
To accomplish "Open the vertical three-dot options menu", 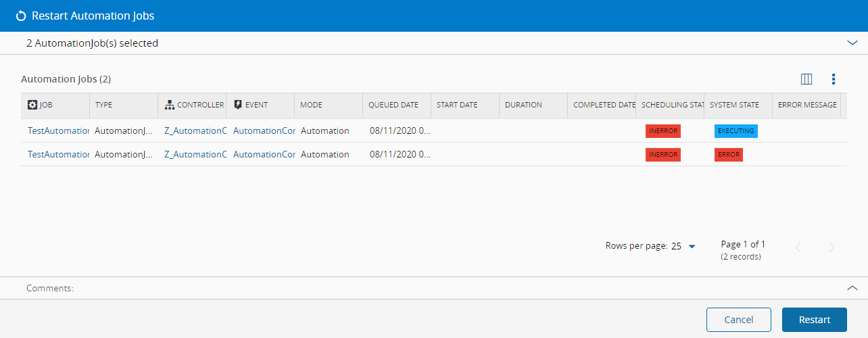I will pos(833,79).
